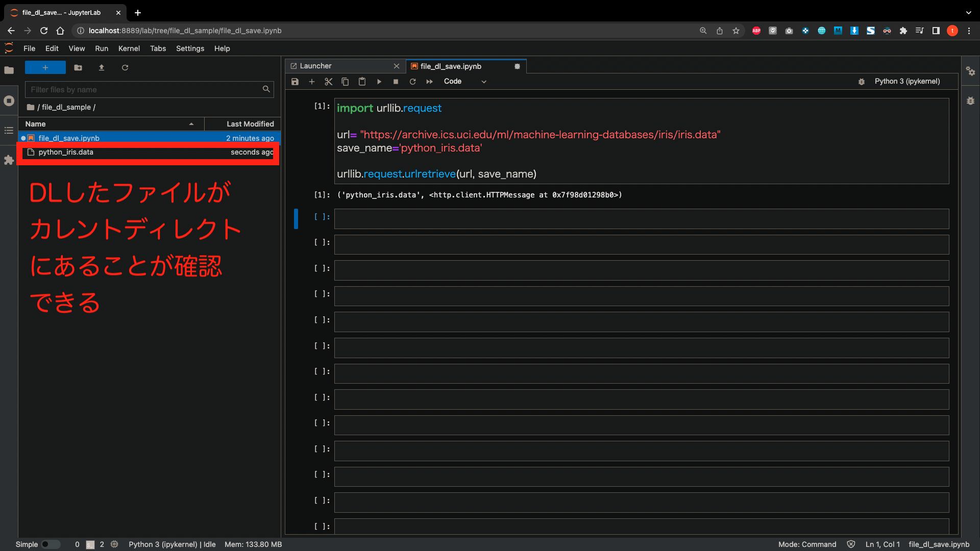Reverse sorting with the Name column arrow
The image size is (980, 551).
(191, 123)
